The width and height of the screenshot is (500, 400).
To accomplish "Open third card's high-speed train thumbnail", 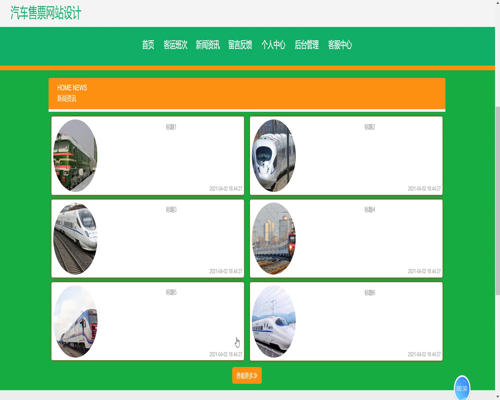I will (75, 238).
